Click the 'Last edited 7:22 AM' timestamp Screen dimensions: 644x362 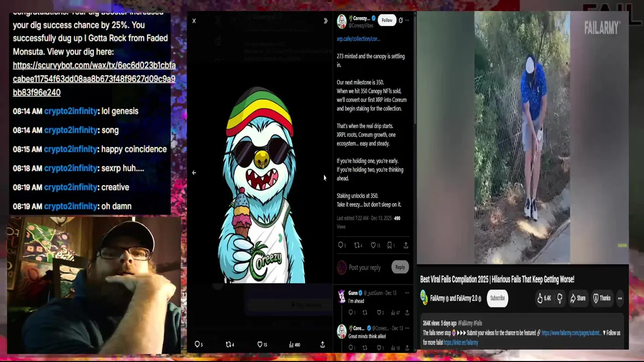pyautogui.click(x=364, y=218)
